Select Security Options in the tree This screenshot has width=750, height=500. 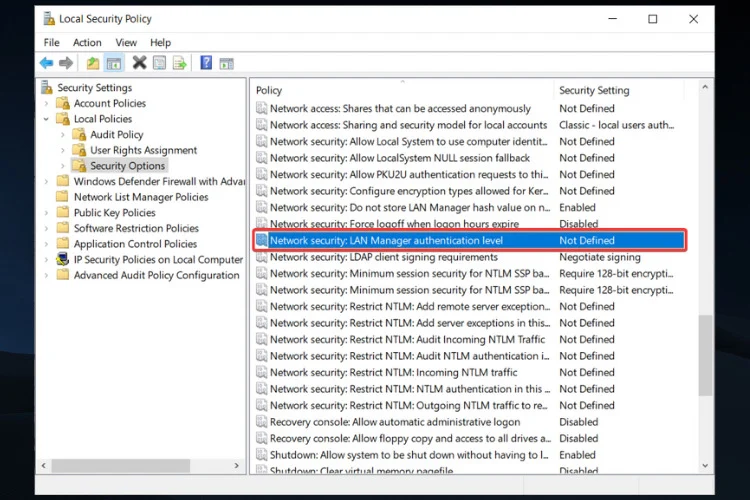point(127,166)
